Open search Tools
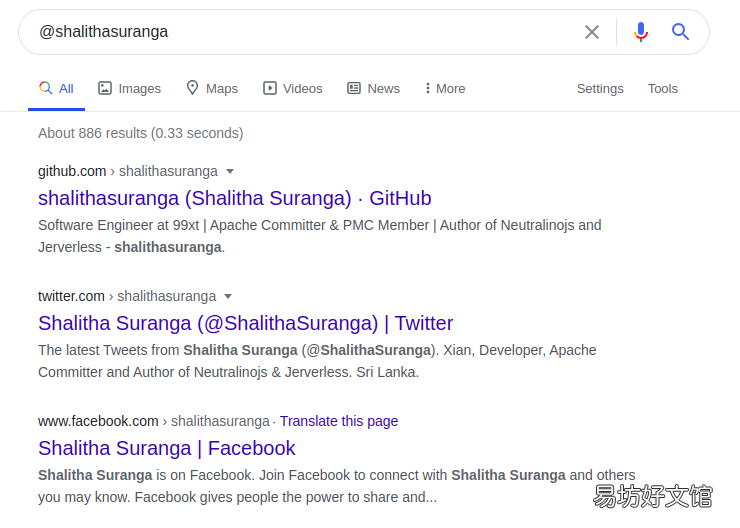The width and height of the screenshot is (740, 528). (x=663, y=89)
